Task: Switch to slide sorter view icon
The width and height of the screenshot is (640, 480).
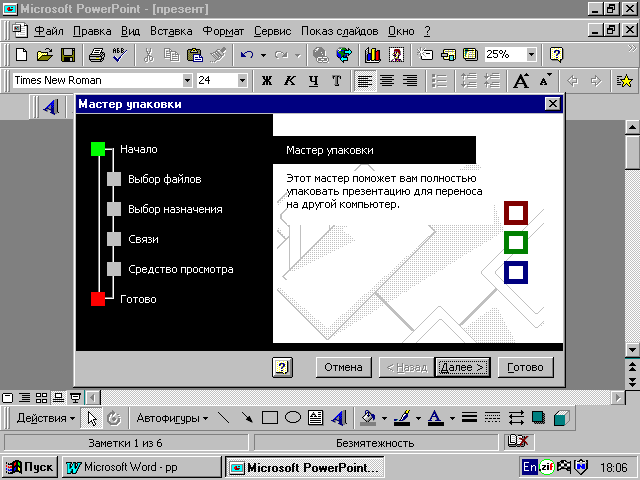Action: click(41, 398)
